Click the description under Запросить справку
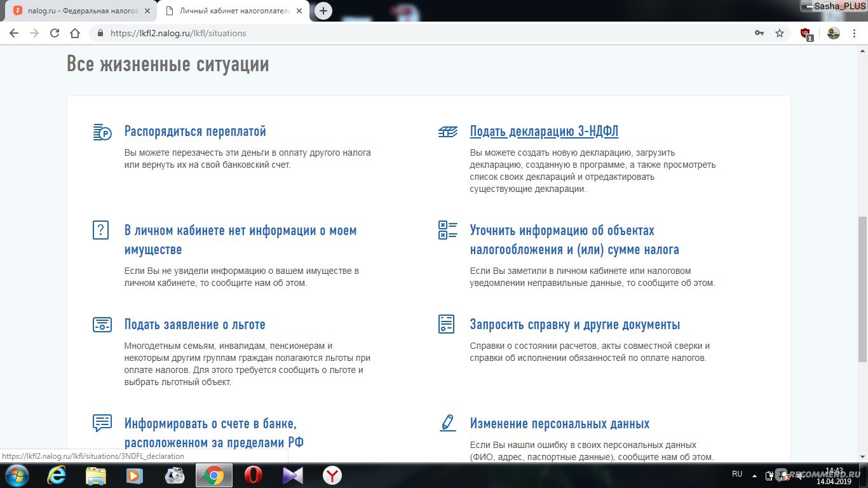Viewport: 868px width, 488px height. [x=590, y=352]
